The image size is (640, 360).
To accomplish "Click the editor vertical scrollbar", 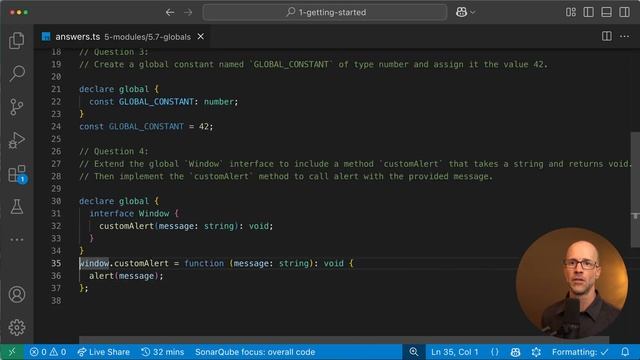I will pyautogui.click(x=635, y=189).
